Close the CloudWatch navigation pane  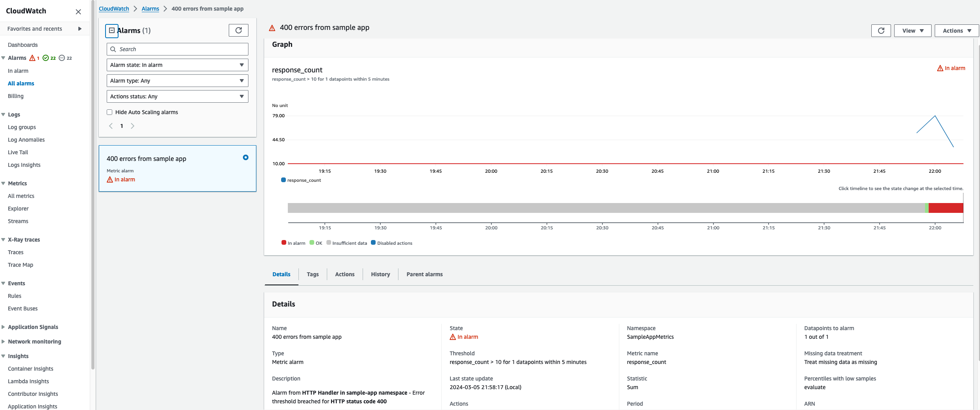78,11
